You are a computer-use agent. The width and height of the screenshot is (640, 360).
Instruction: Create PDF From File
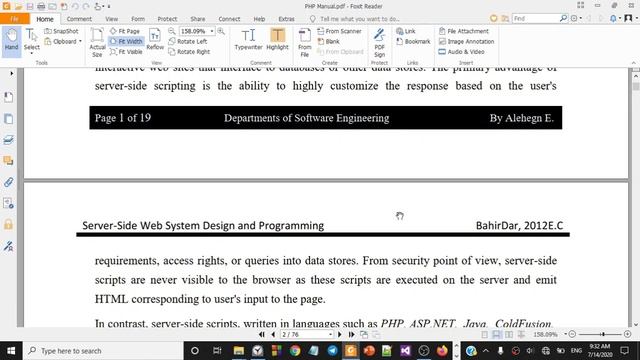(x=304, y=42)
